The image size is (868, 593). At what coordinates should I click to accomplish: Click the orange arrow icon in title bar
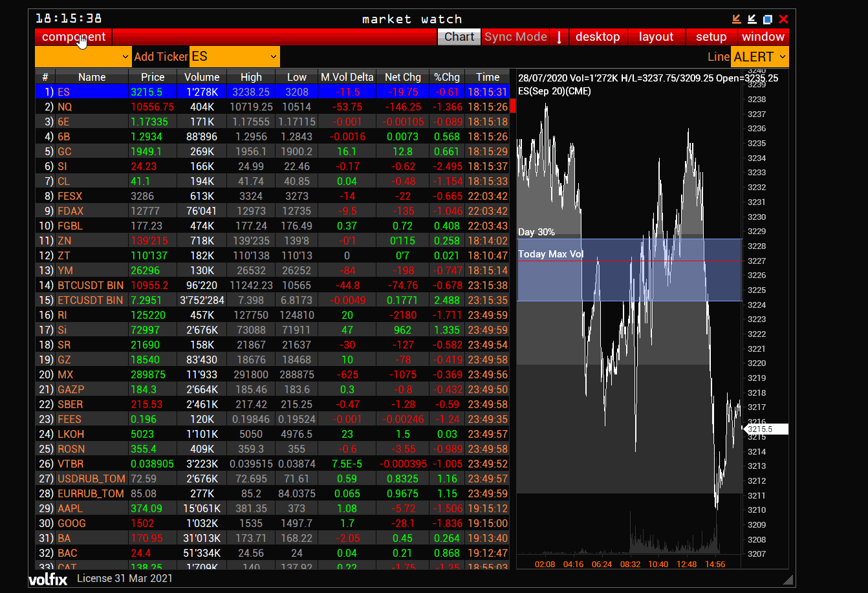pos(736,19)
